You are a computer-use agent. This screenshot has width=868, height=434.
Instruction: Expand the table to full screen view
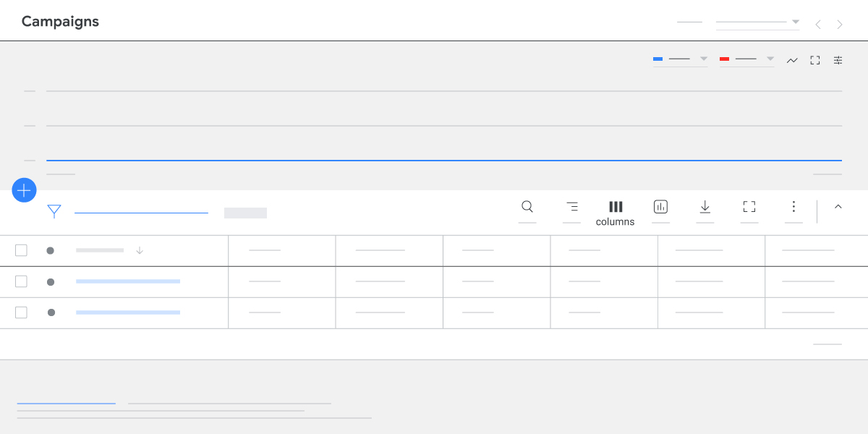(749, 206)
